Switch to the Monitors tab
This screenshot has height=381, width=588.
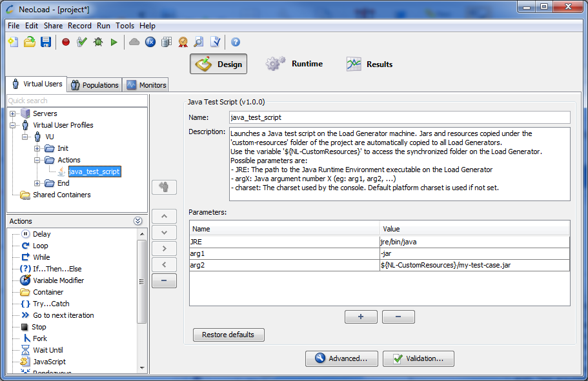click(146, 85)
